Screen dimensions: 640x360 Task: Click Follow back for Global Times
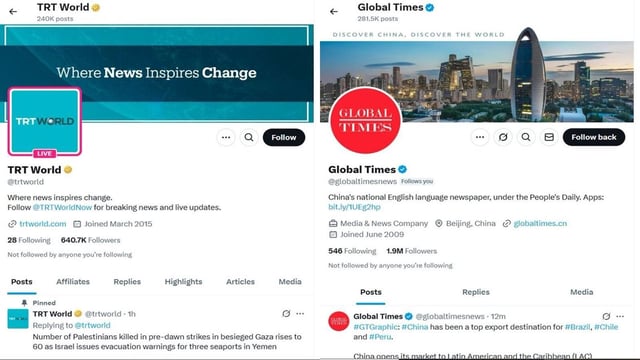(x=594, y=137)
